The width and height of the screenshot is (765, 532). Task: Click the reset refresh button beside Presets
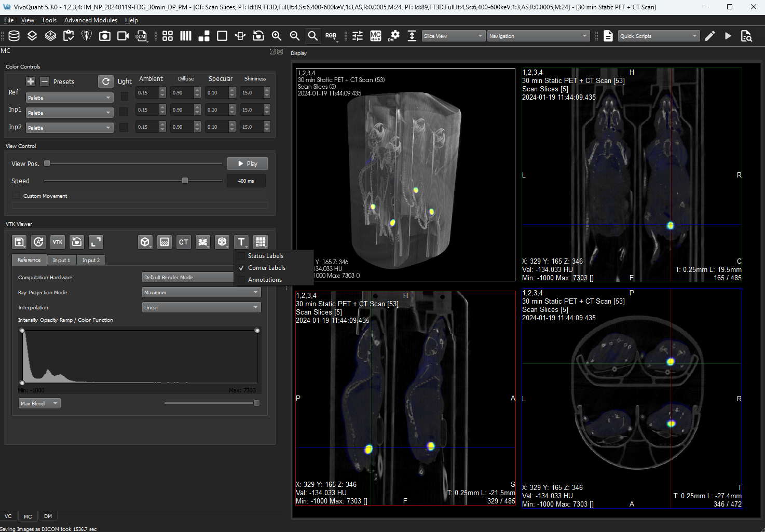(x=106, y=81)
